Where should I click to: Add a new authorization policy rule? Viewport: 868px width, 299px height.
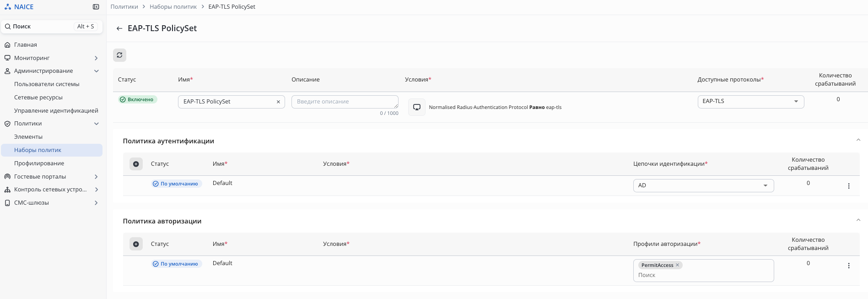coord(136,244)
